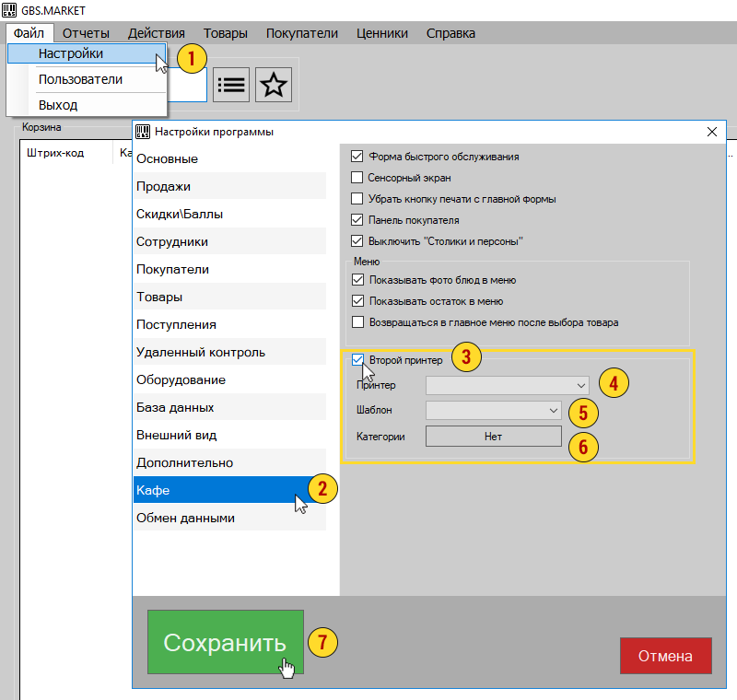Open the Действия menu
The image size is (737, 700).
pyautogui.click(x=157, y=33)
